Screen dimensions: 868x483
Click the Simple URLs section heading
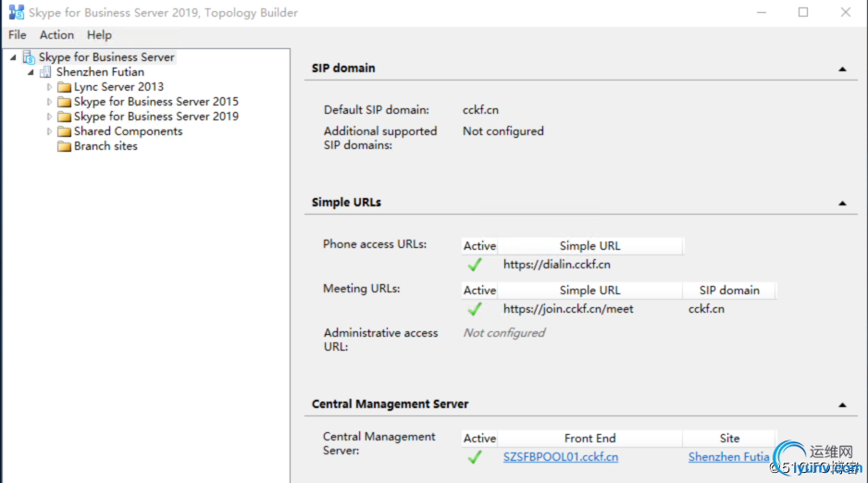point(346,203)
